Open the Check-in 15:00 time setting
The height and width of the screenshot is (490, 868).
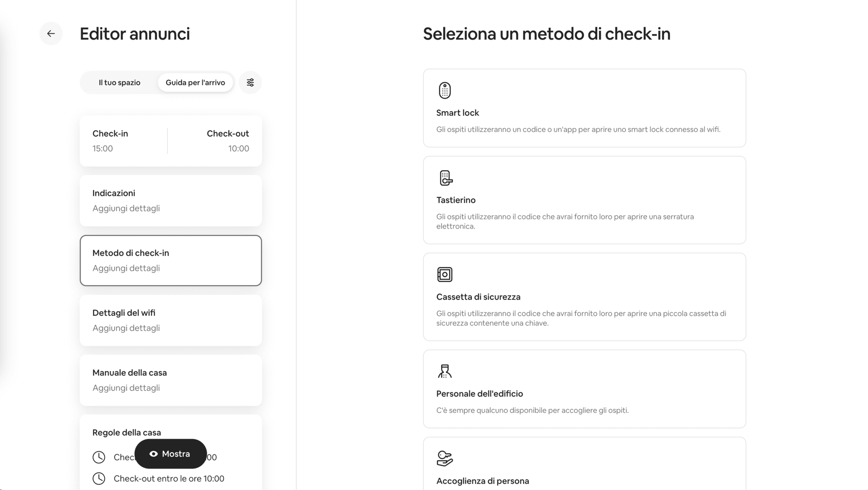click(123, 141)
